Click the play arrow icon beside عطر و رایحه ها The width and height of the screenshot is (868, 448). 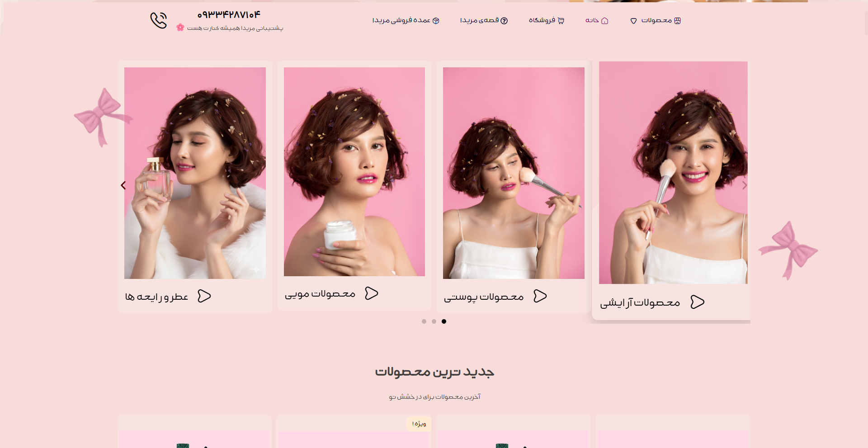point(204,296)
